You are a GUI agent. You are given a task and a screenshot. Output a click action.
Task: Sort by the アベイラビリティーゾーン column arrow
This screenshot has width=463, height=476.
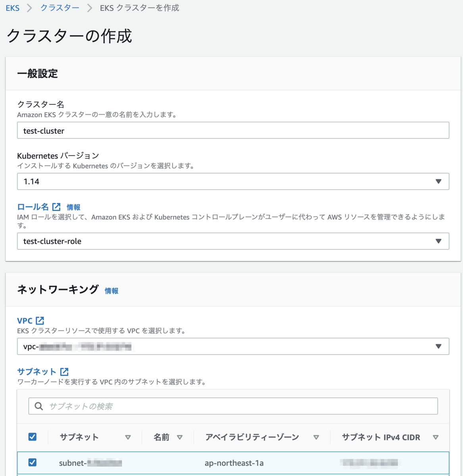(316, 437)
